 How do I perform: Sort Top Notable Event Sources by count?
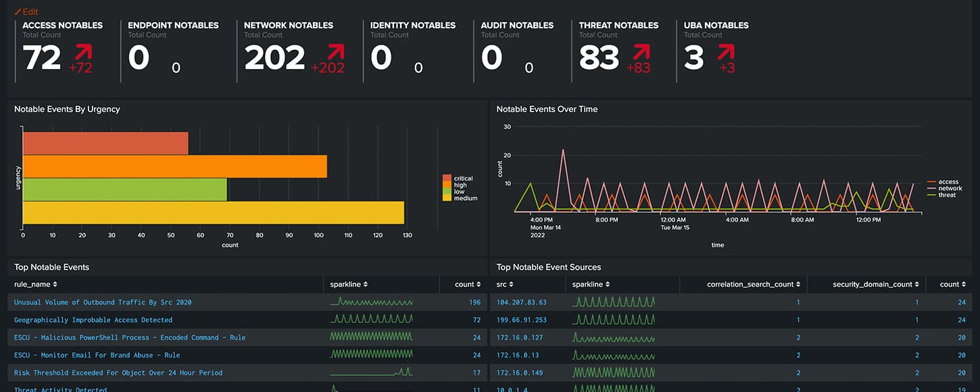point(953,285)
